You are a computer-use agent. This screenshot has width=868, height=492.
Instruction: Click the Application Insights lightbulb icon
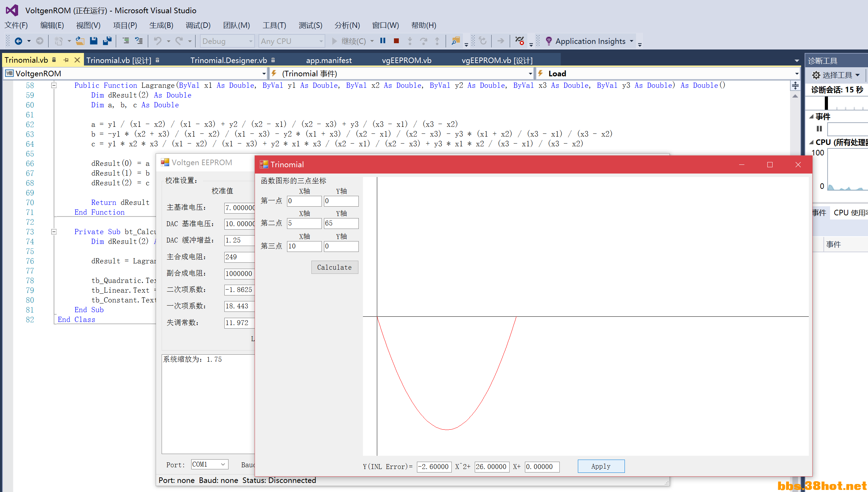(x=549, y=41)
